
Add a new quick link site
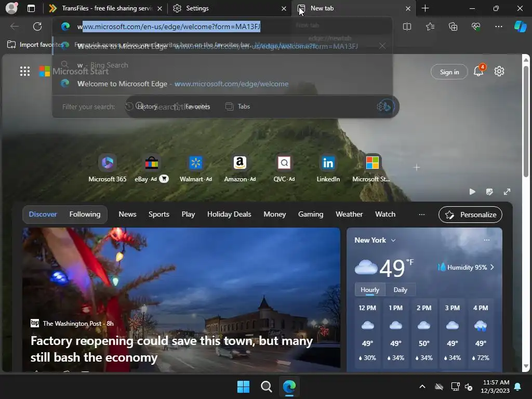point(417,167)
